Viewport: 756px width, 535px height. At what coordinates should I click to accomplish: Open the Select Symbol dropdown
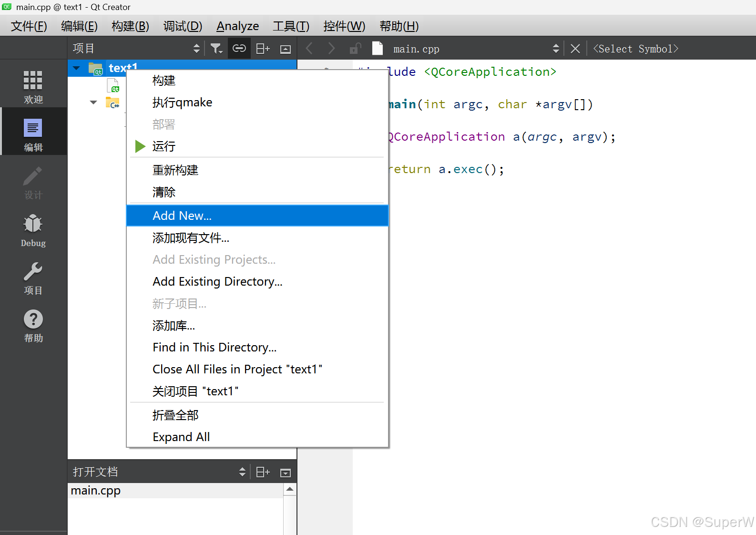635,49
